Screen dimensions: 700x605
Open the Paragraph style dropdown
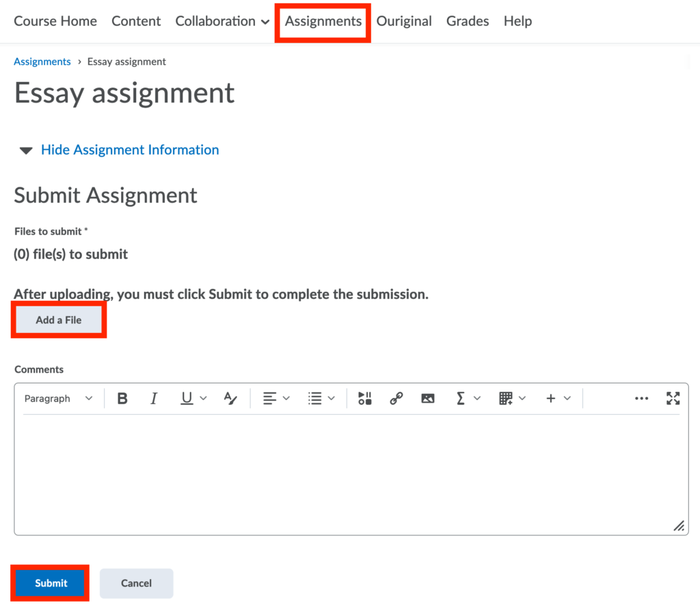(x=58, y=398)
